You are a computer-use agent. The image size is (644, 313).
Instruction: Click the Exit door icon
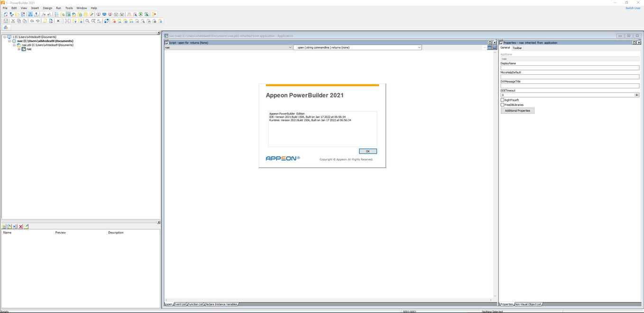coord(154,15)
